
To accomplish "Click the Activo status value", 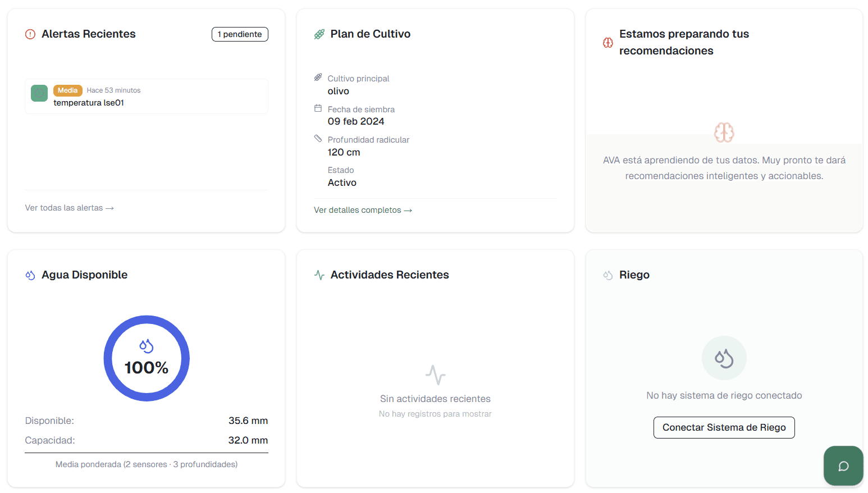I will coord(342,182).
